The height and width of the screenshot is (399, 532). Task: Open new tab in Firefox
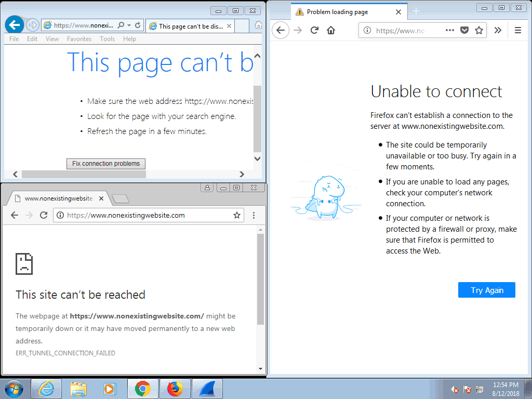click(x=416, y=11)
